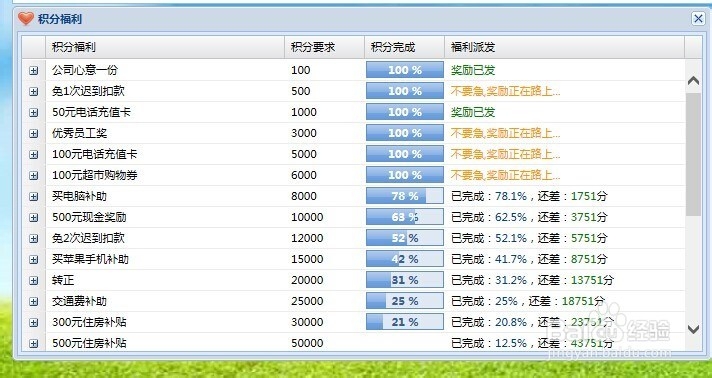Expand the 转正 row
This screenshot has height=378, width=712.
pos(34,280)
